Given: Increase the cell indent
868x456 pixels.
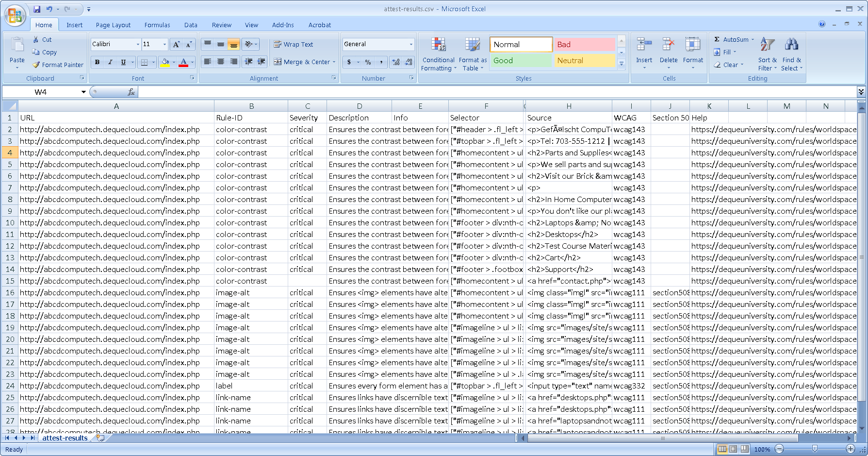Looking at the screenshot, I should tap(262, 62).
